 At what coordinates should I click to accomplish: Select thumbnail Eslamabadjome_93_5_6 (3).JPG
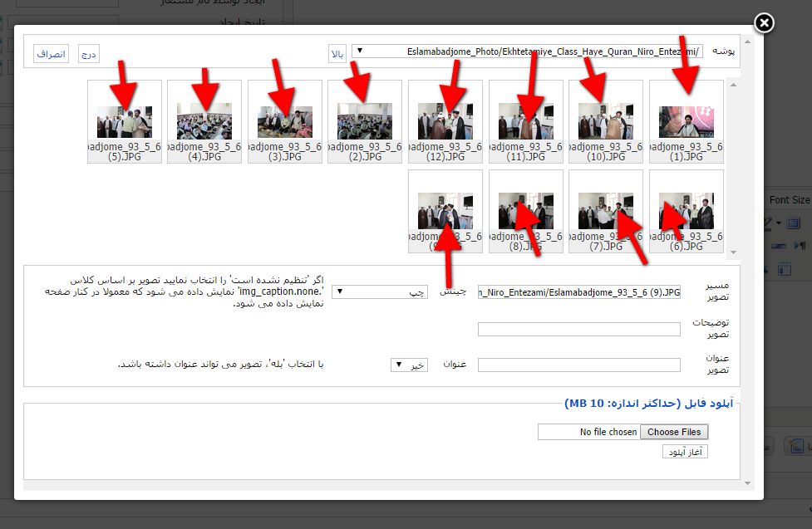[x=285, y=121]
